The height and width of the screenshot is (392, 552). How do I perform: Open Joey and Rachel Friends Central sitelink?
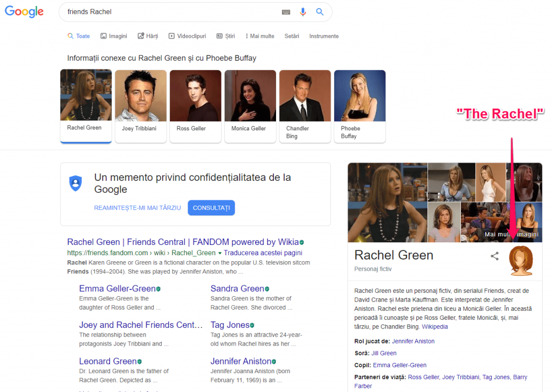(141, 325)
